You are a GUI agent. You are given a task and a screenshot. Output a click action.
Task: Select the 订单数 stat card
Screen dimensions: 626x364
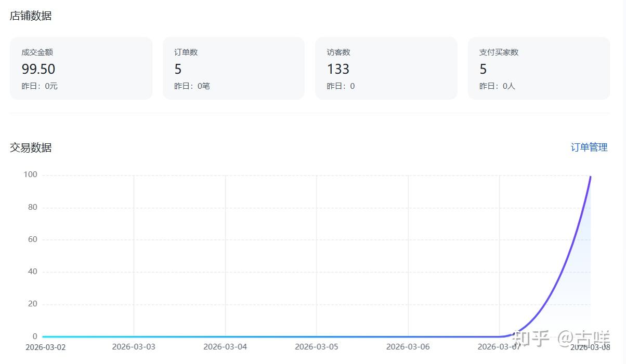pos(233,68)
